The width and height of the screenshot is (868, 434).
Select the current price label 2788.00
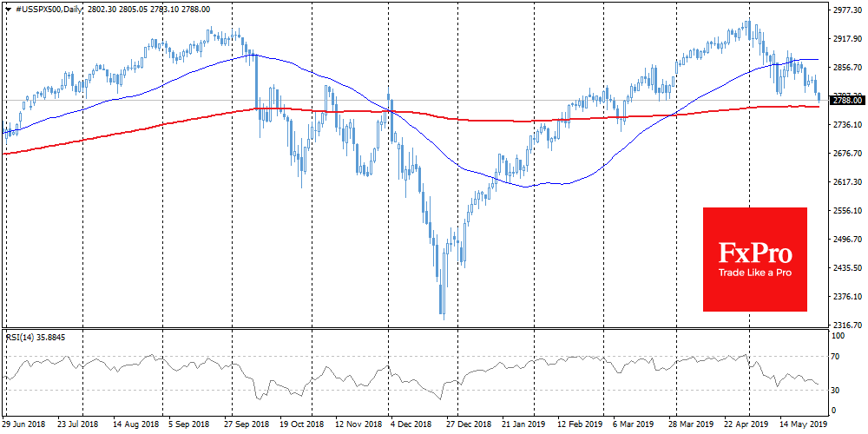click(845, 100)
